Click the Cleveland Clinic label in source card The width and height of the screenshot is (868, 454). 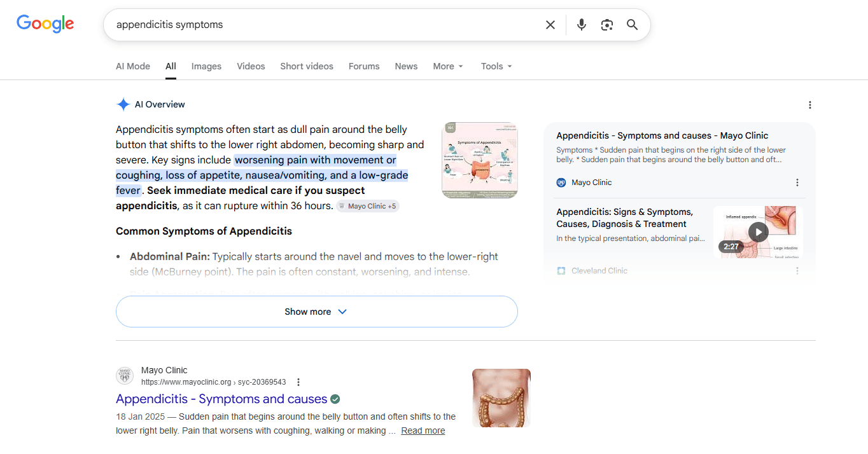[x=599, y=271]
